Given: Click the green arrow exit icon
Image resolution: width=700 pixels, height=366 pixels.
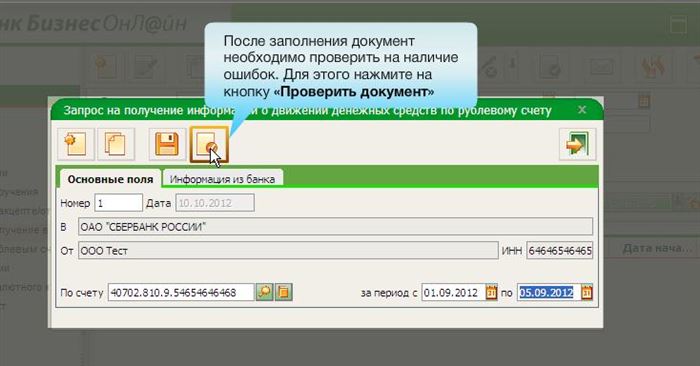Looking at the screenshot, I should (577, 144).
